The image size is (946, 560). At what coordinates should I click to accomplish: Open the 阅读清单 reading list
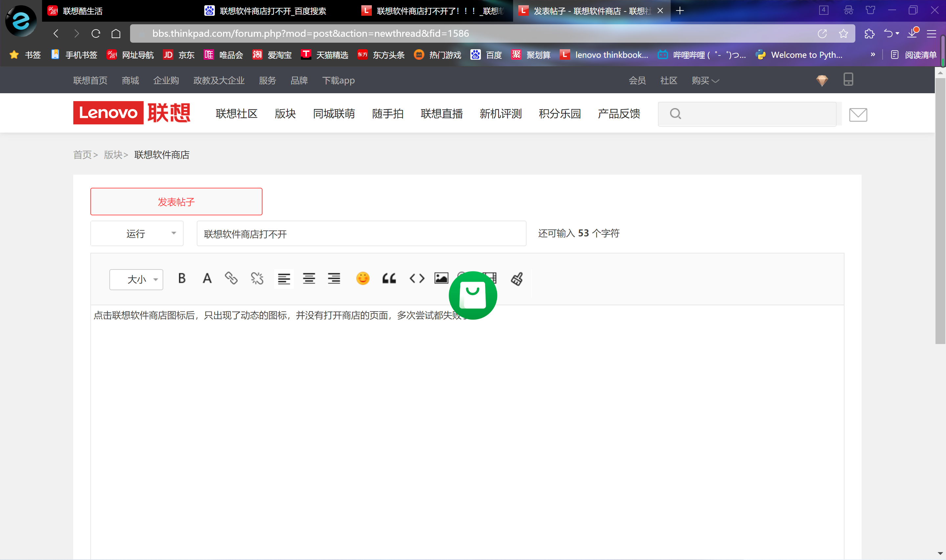pos(914,55)
